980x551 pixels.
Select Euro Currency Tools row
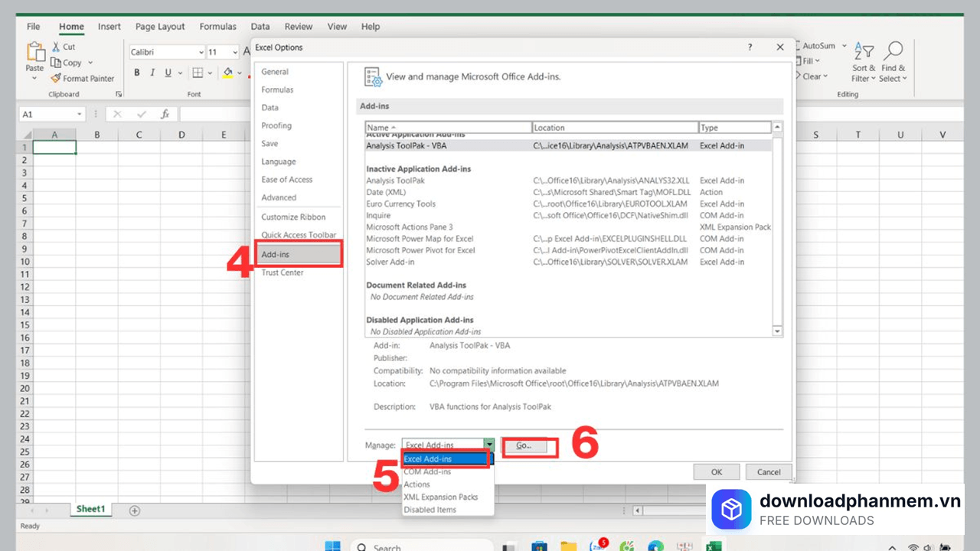(x=568, y=204)
